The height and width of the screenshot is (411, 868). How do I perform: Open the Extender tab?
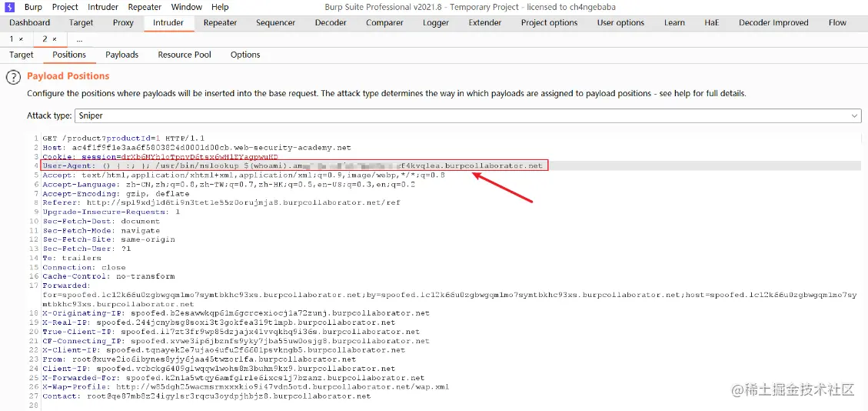pyautogui.click(x=485, y=23)
